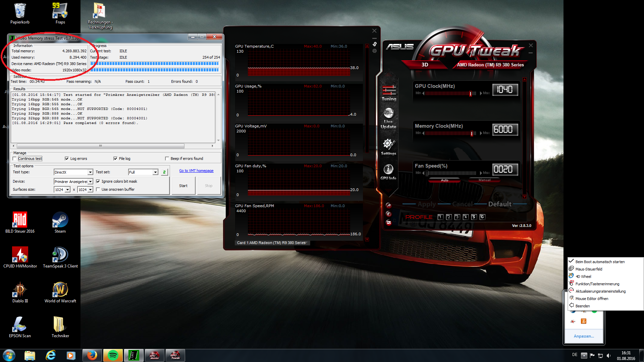Follow the Go to VMT homepage link
Viewport: 644px width, 362px height.
coord(196,171)
